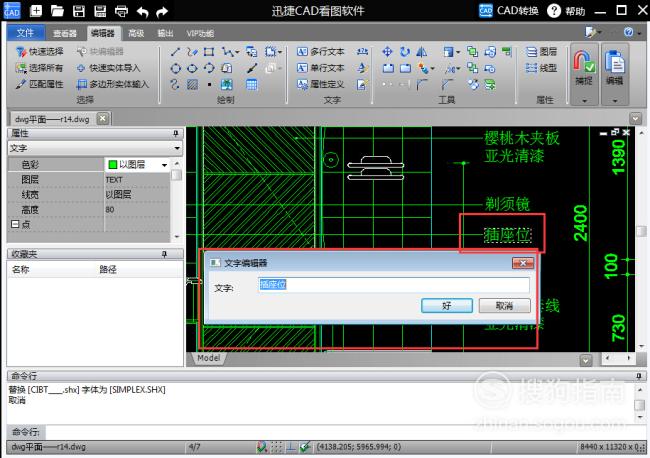Screen dimensions: 650x458
Task: Toggle the grid dots icon in status bar
Action: pos(276,447)
